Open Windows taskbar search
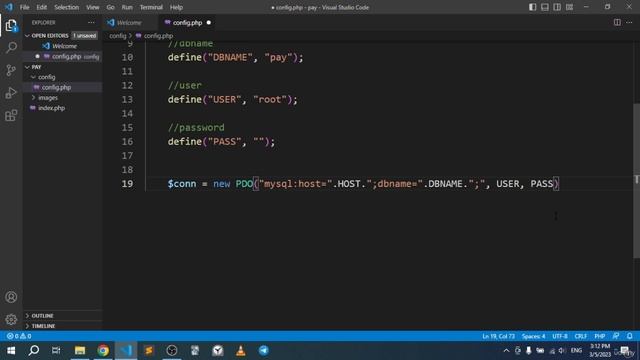This screenshot has height=360, width=640. (x=34, y=350)
